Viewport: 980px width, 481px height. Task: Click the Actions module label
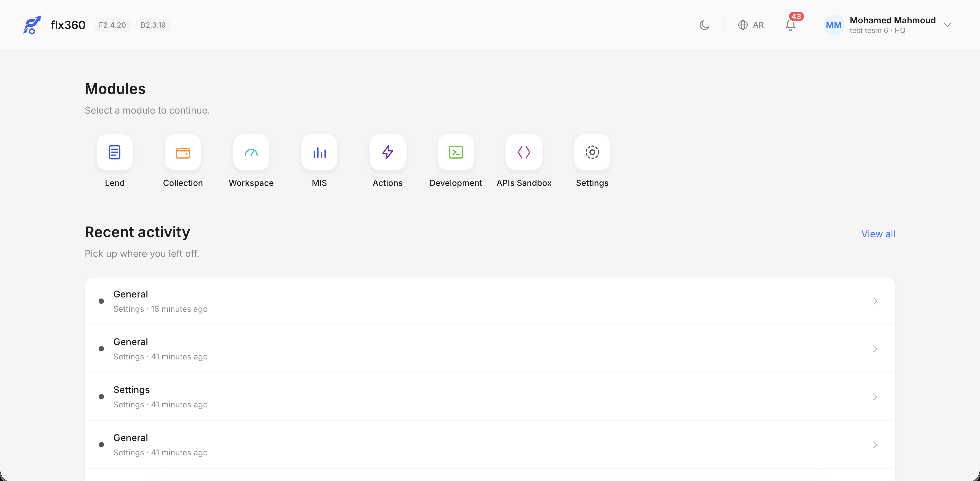388,183
